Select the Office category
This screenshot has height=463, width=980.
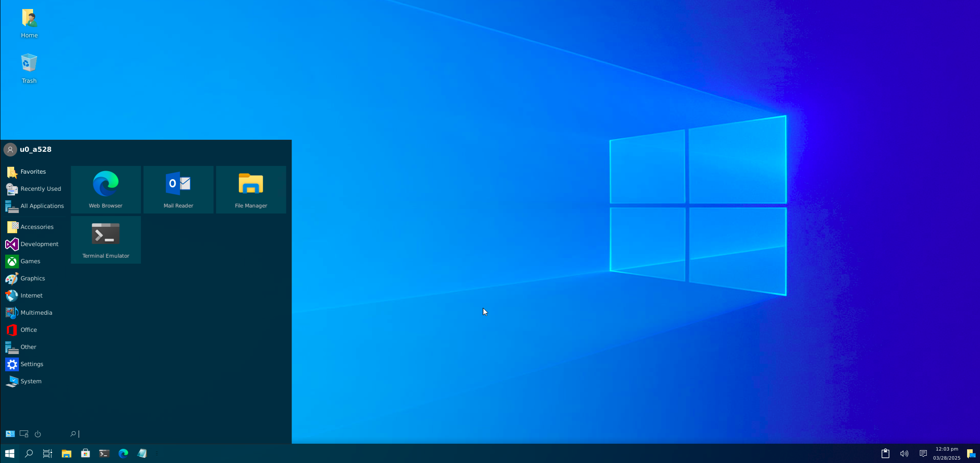(x=34, y=330)
